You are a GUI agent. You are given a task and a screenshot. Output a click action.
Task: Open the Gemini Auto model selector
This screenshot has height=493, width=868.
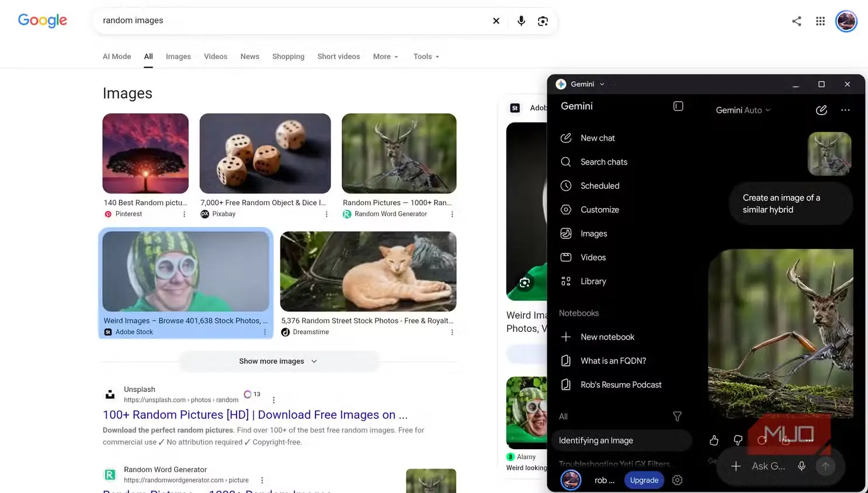point(743,110)
